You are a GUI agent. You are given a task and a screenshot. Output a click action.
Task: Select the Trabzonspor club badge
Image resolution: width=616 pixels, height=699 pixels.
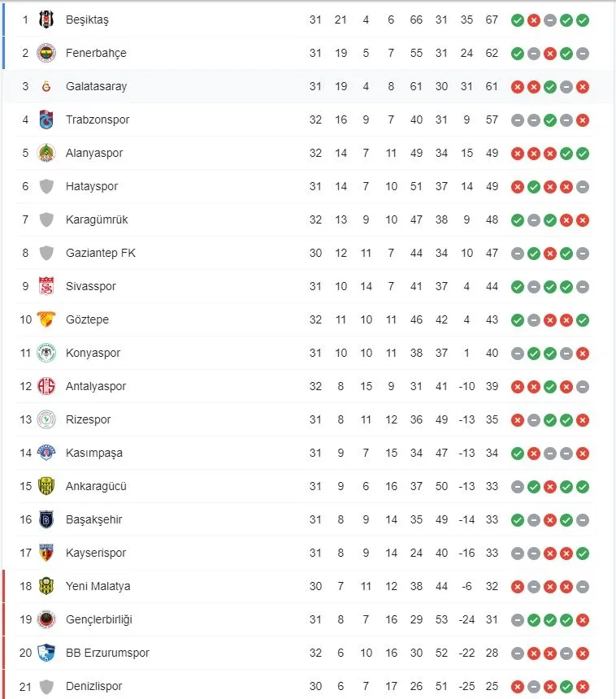coord(46,119)
